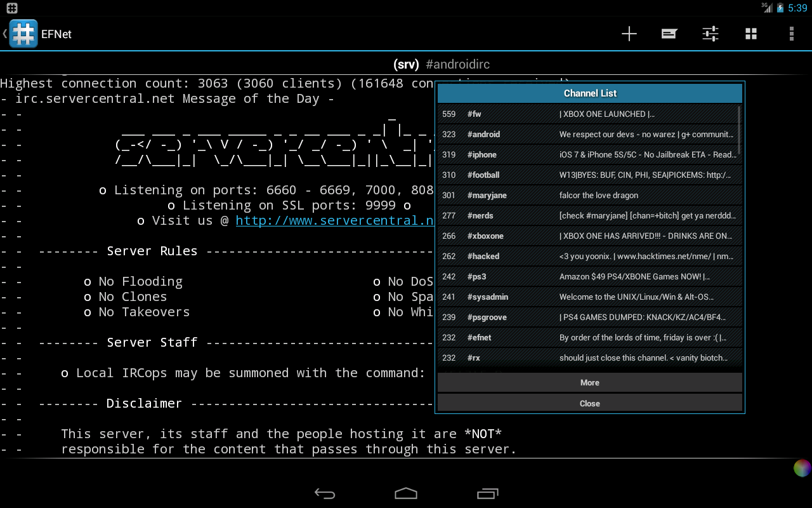Tap the plus icon to add a channel
The height and width of the screenshot is (508, 812).
point(629,34)
